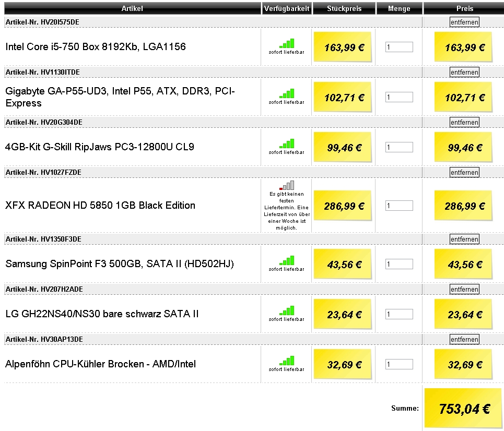Click the Preis column header

click(464, 8)
